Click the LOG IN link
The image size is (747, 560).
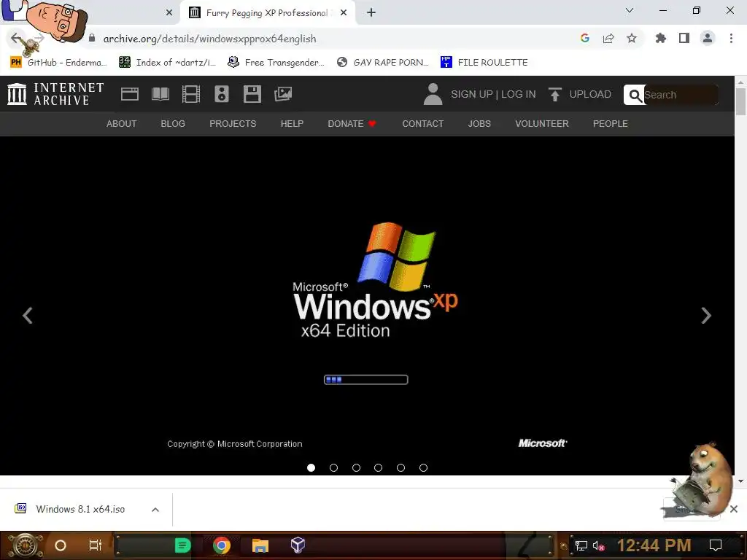519,94
